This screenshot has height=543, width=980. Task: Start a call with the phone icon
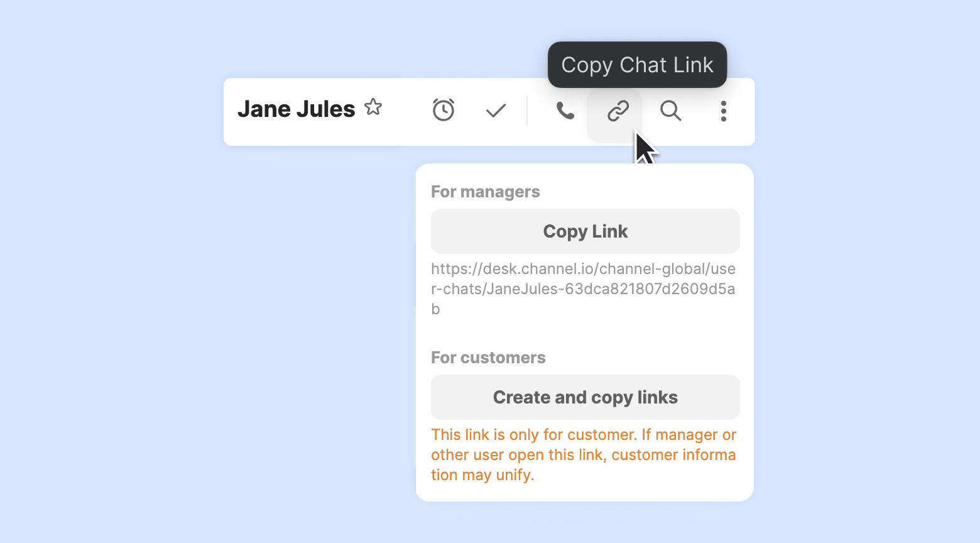[565, 111]
